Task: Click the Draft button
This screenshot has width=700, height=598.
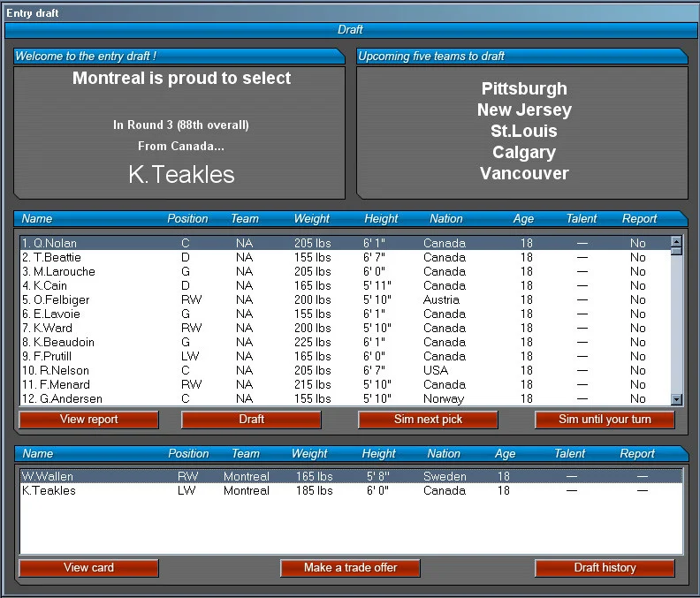Action: click(251, 420)
